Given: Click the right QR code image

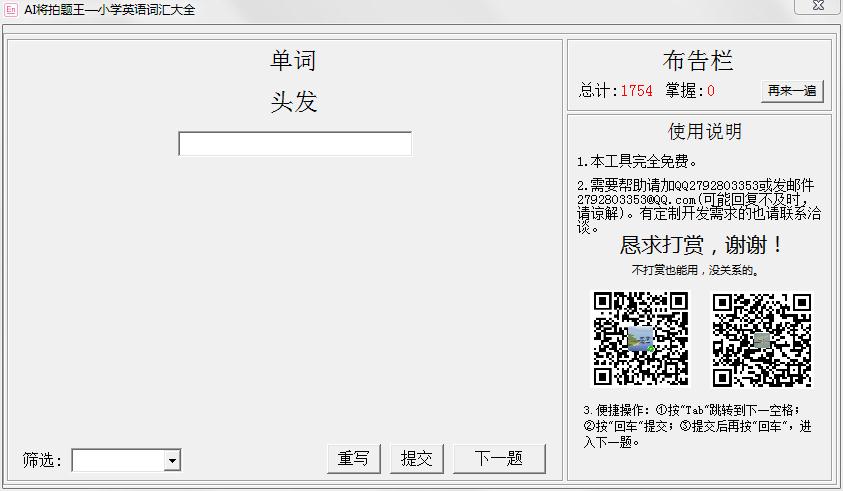Looking at the screenshot, I should coord(762,340).
